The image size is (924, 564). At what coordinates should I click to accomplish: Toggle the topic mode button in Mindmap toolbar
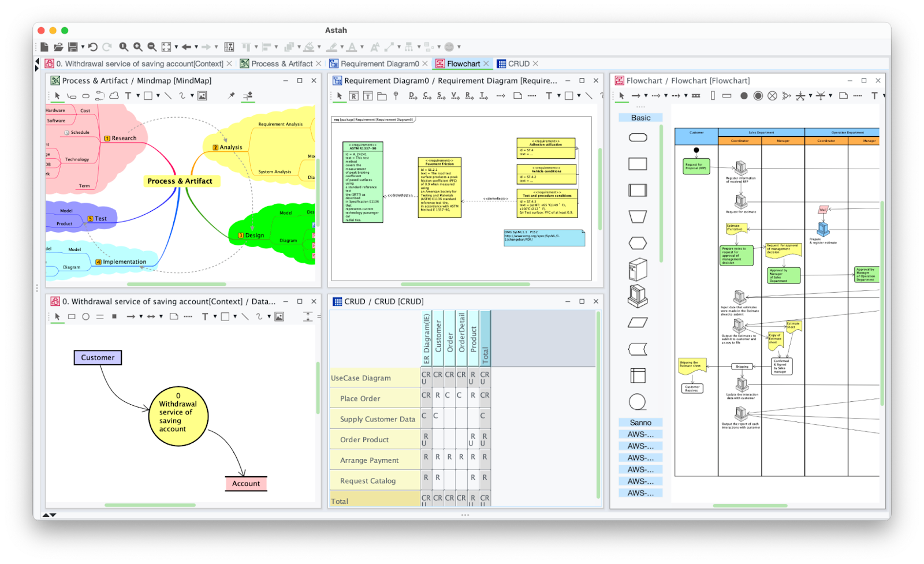click(x=248, y=96)
